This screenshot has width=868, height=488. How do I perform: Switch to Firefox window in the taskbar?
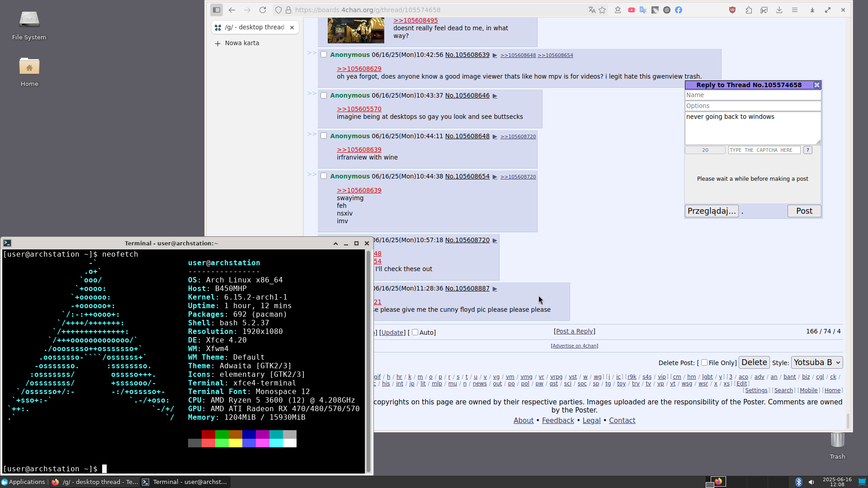click(95, 482)
